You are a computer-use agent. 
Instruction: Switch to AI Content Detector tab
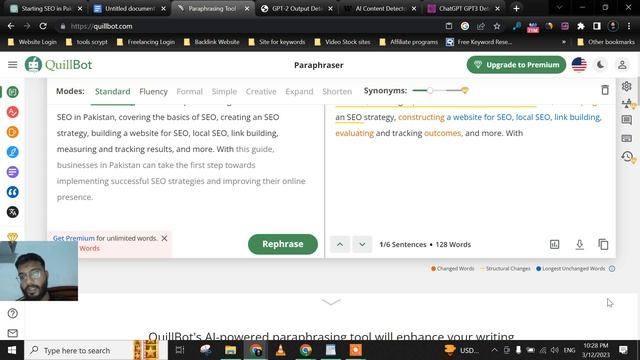380,9
